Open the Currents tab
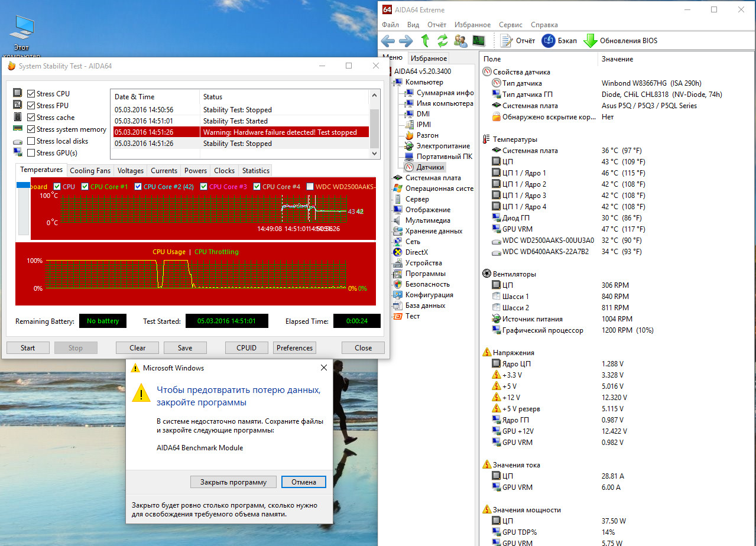 (164, 171)
